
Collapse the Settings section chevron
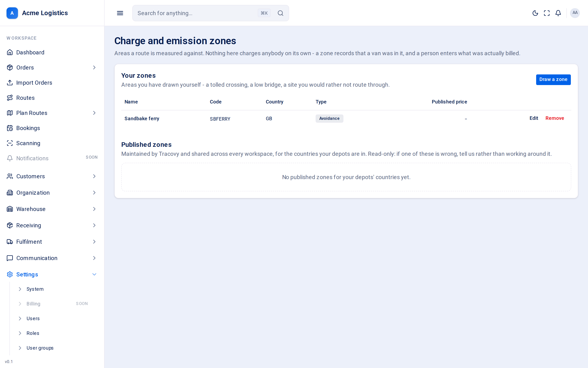point(94,274)
